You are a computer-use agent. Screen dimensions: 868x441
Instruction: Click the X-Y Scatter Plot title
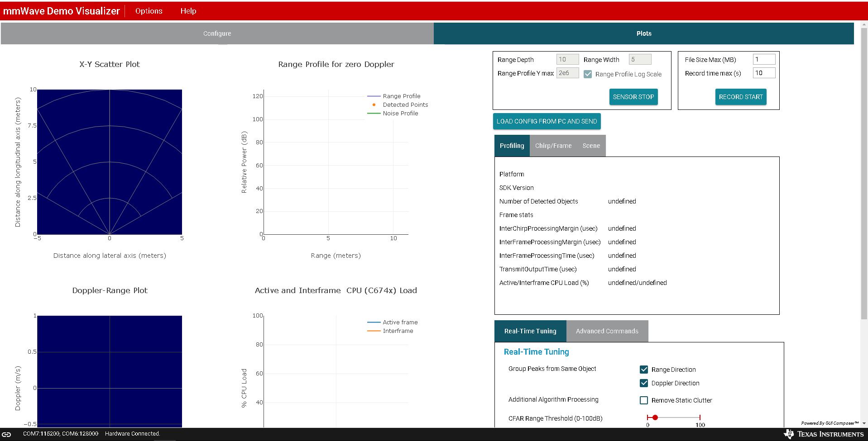point(110,64)
